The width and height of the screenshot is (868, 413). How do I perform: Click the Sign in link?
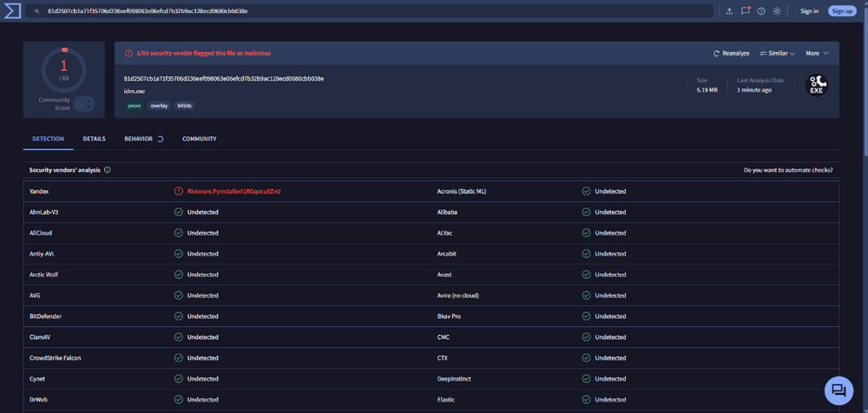(x=809, y=11)
